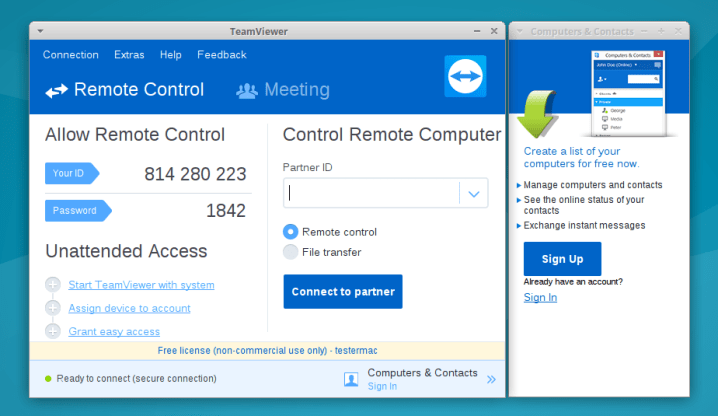Click Create a list of your computers text
Viewport: 718px width, 416px height.
[x=581, y=157]
